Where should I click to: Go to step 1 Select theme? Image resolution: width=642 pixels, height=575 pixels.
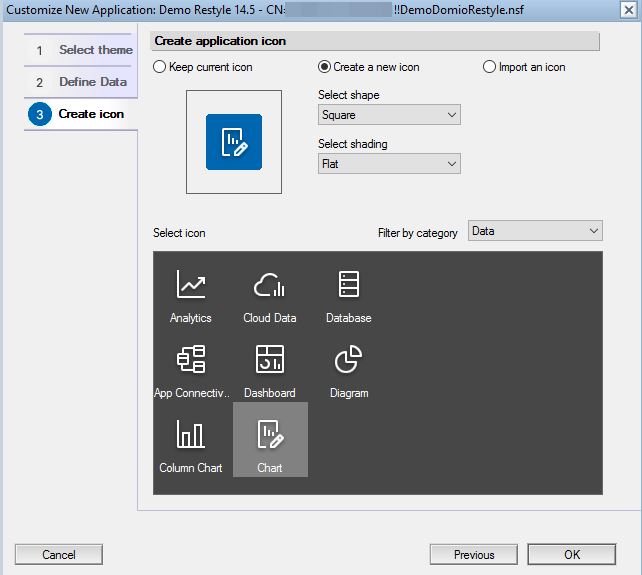click(81, 50)
